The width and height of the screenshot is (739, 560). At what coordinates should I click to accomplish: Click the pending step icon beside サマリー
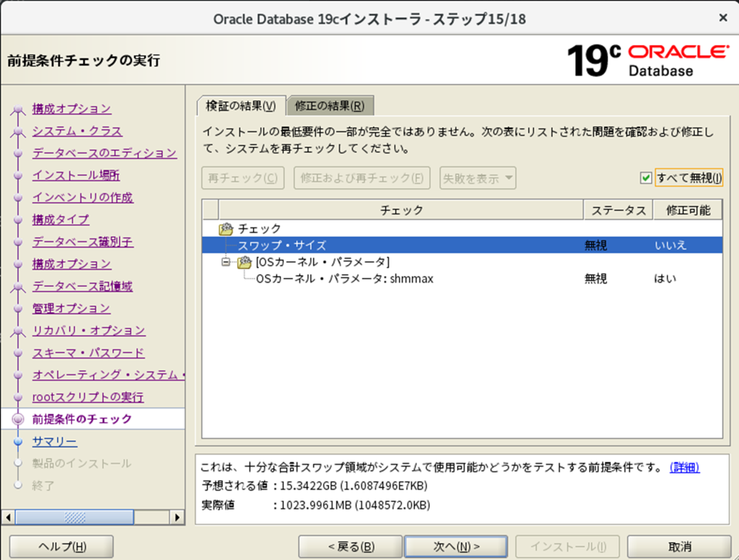(x=19, y=441)
